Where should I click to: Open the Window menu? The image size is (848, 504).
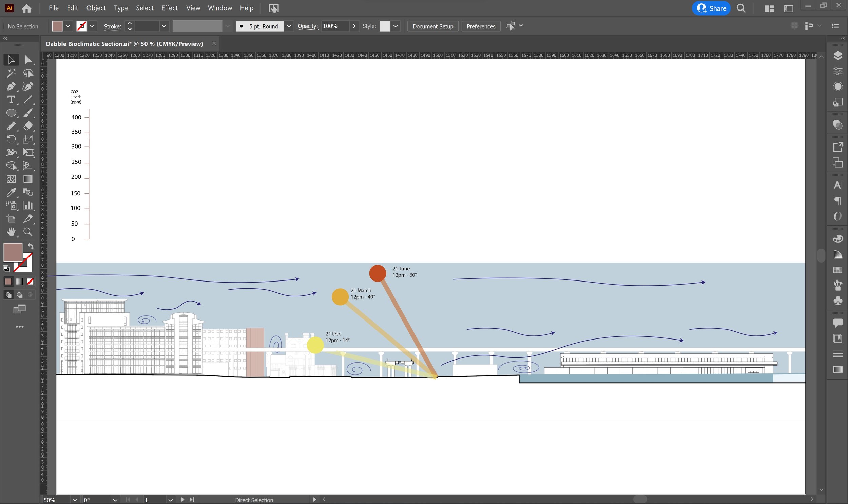[x=220, y=8]
